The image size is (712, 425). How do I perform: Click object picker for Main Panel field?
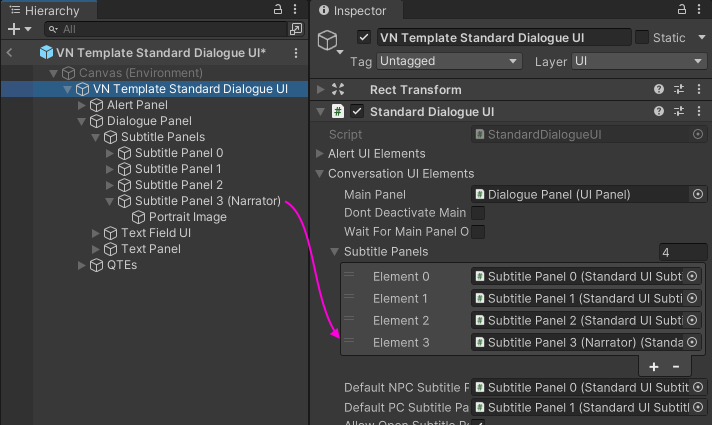[x=698, y=194]
